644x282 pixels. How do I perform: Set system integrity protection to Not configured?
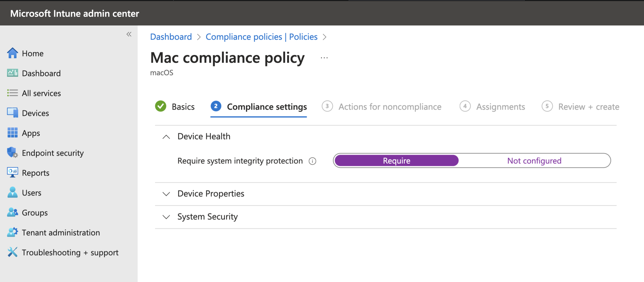(534, 161)
